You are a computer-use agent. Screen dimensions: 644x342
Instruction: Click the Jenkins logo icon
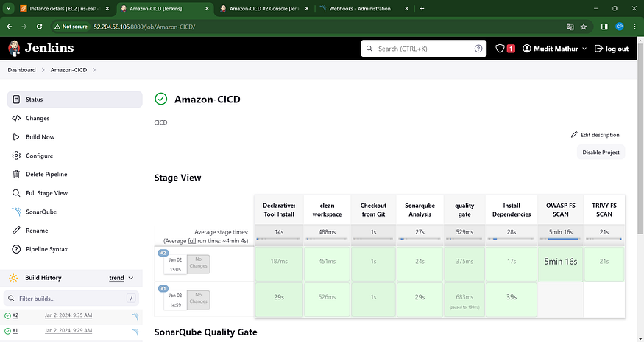[14, 48]
